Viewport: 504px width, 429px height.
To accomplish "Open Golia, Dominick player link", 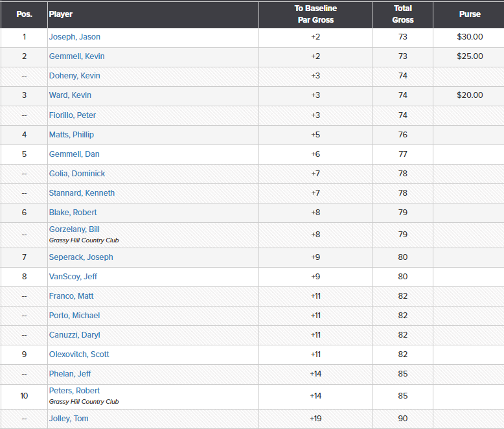I will click(77, 173).
